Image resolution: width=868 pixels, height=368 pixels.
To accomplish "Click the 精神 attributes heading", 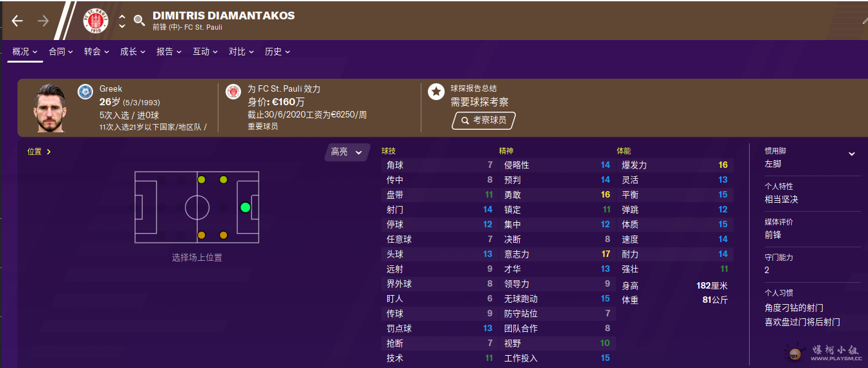I will [506, 150].
